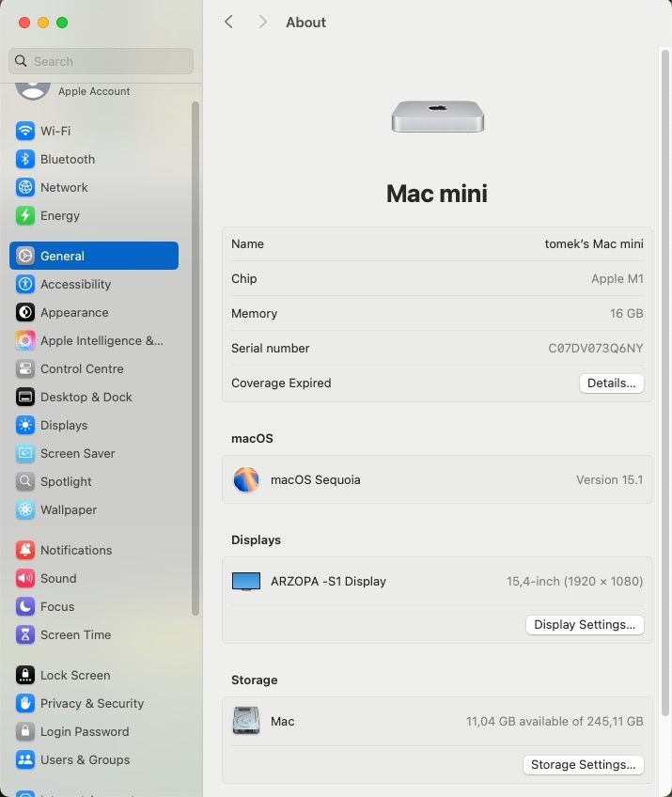Click the Mac hard drive icon

point(246,721)
